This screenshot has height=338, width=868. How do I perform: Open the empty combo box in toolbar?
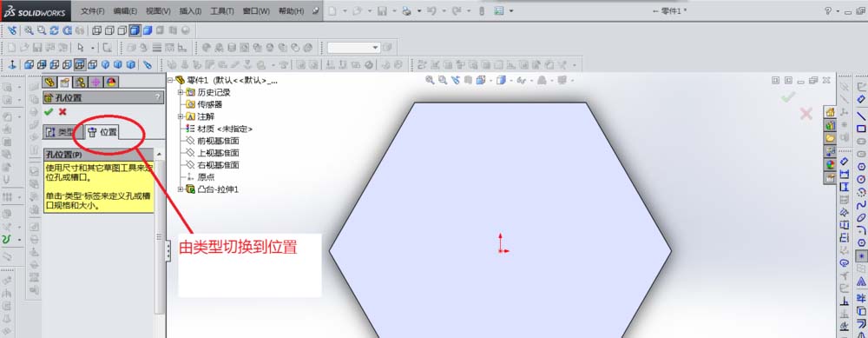[x=354, y=48]
